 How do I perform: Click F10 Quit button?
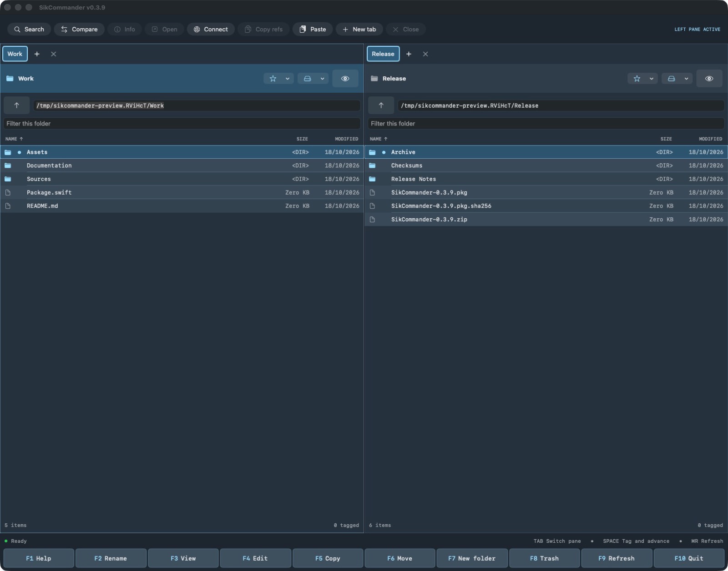[689, 558]
